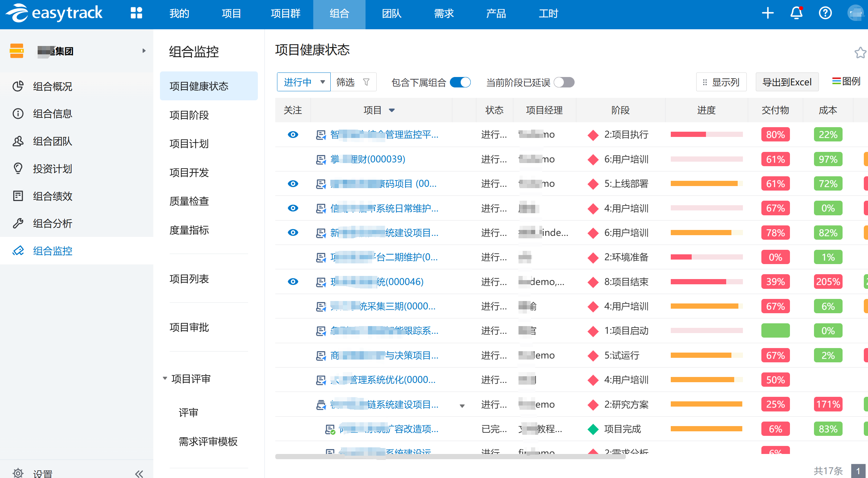Open user avatar in top bar
This screenshot has height=478, width=868.
pos(855,13)
